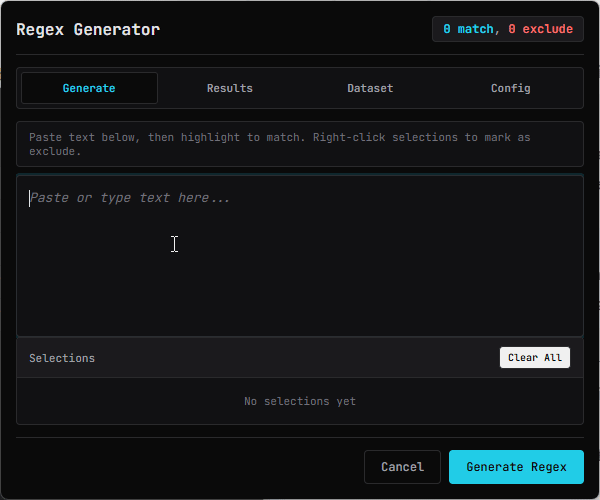Hit the Generate Regex button
This screenshot has width=600, height=500.
[x=516, y=467]
